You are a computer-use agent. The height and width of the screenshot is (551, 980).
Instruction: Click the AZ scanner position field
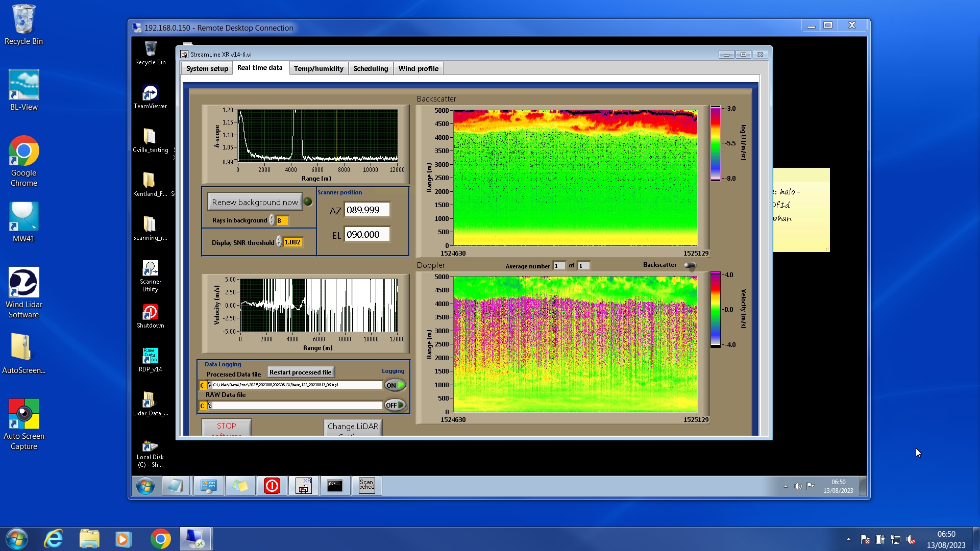[366, 210]
